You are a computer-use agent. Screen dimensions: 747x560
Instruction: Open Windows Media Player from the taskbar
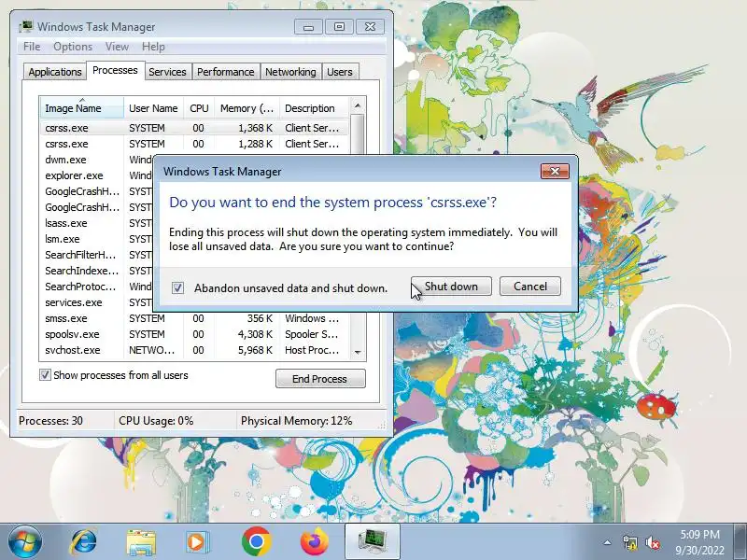click(x=197, y=542)
